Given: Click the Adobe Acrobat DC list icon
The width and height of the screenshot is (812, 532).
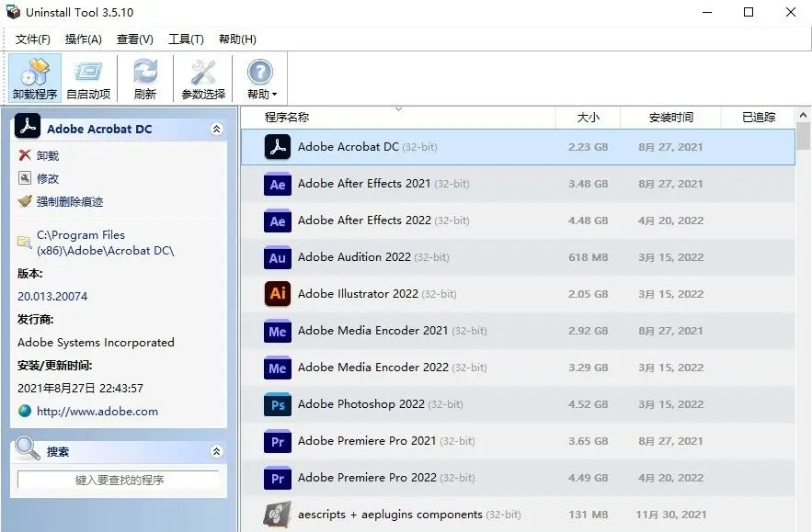Looking at the screenshot, I should [278, 147].
